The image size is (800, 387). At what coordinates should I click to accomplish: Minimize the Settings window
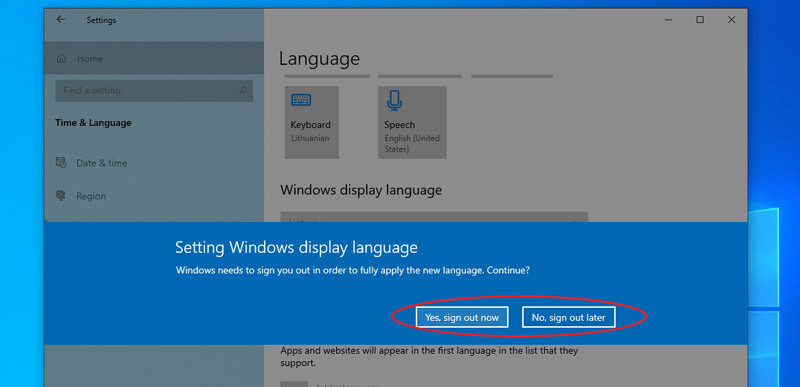click(x=668, y=20)
